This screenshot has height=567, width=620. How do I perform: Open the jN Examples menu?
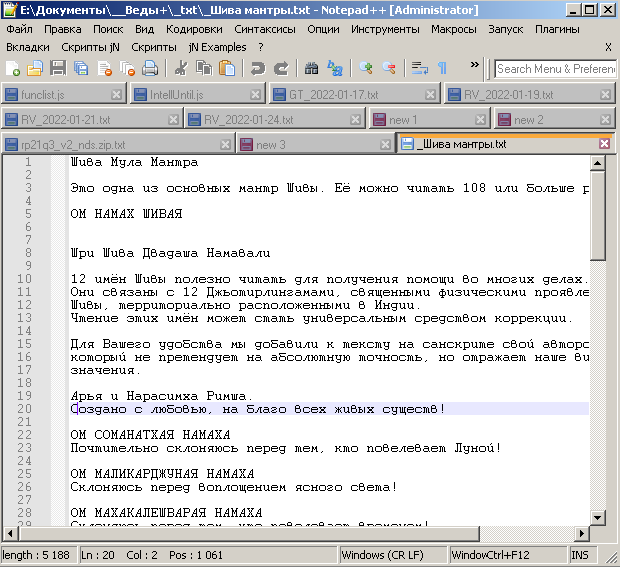pos(217,47)
